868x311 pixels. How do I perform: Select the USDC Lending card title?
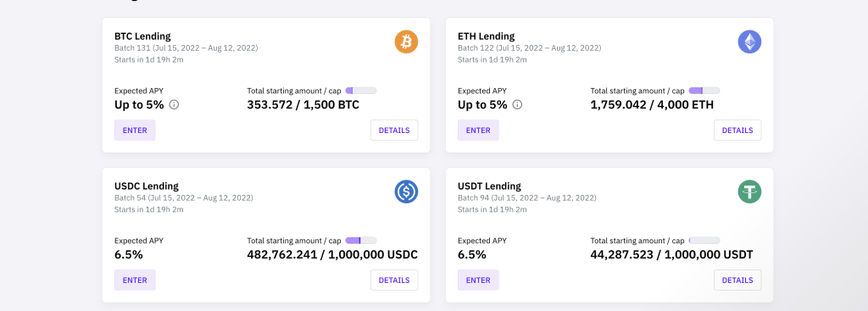point(147,186)
